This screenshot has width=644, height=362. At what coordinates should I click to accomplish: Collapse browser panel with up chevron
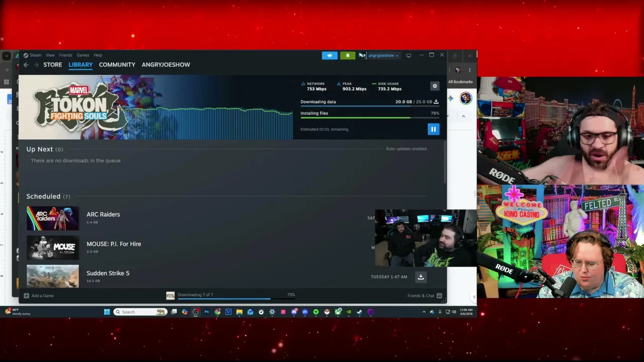click(463, 116)
